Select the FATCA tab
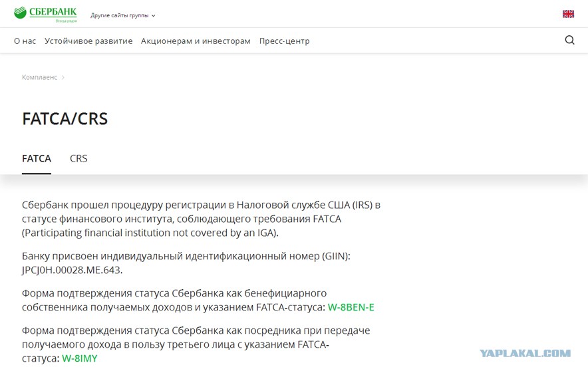The image size is (588, 373). coord(37,158)
